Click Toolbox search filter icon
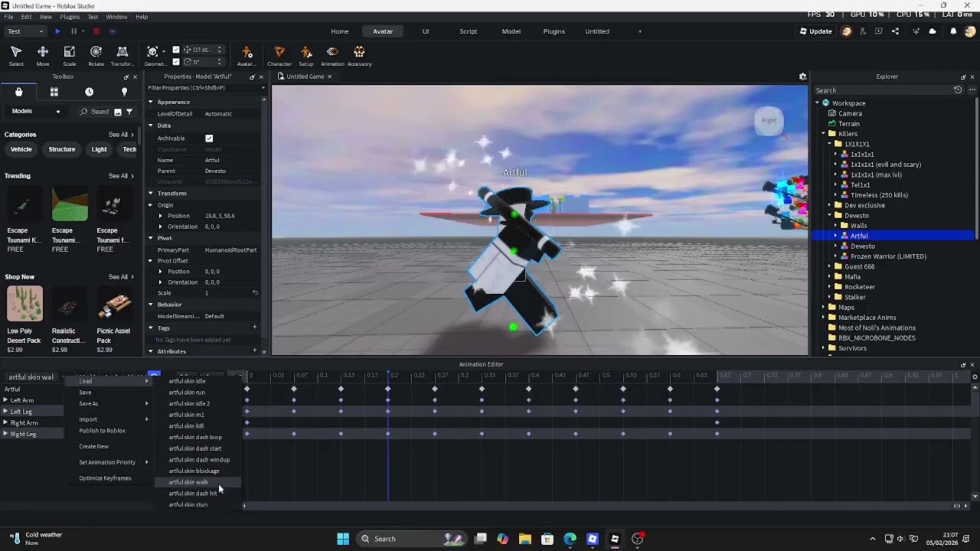The width and height of the screenshot is (980, 551). [x=129, y=112]
